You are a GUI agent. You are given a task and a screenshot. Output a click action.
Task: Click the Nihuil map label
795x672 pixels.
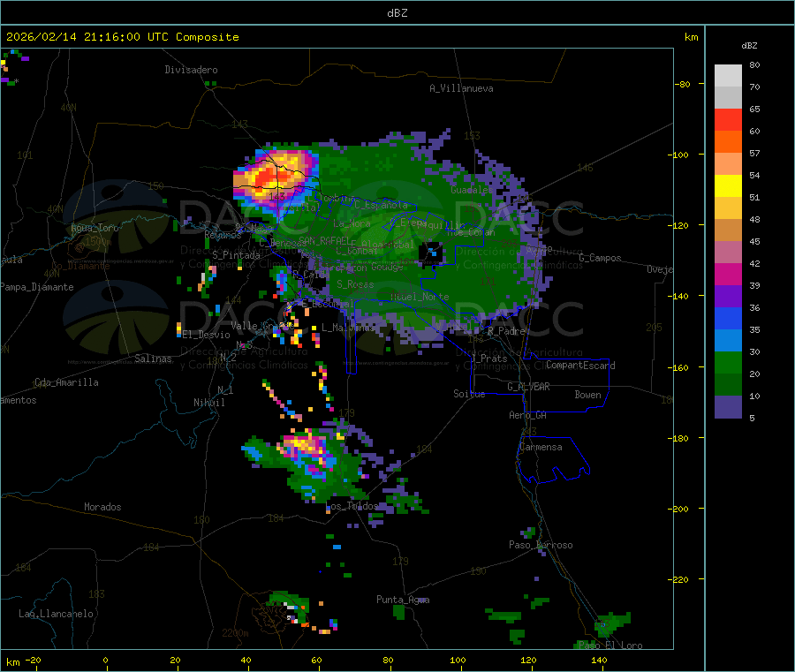208,403
